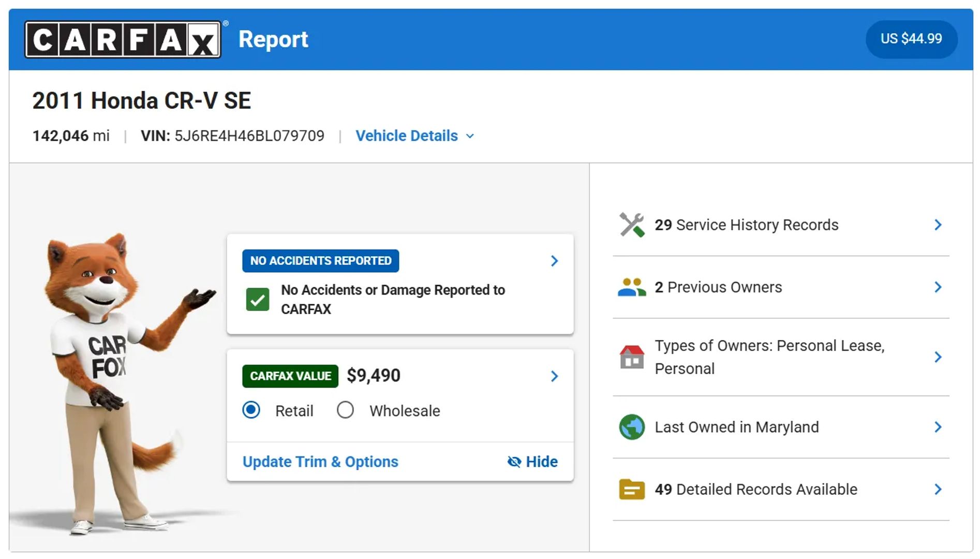Open Last Owned in Maryland text
The height and width of the screenshot is (559, 980).
pyautogui.click(x=737, y=427)
